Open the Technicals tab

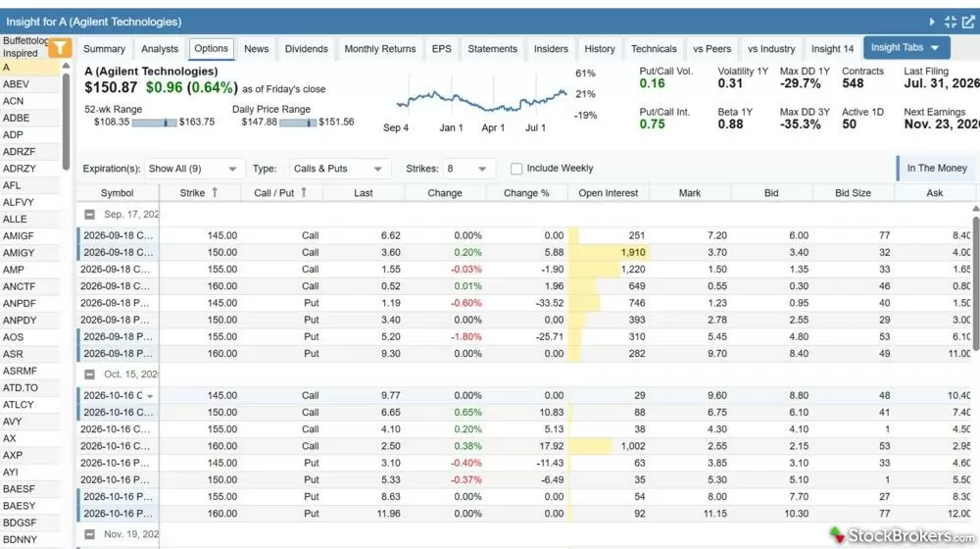pos(654,49)
